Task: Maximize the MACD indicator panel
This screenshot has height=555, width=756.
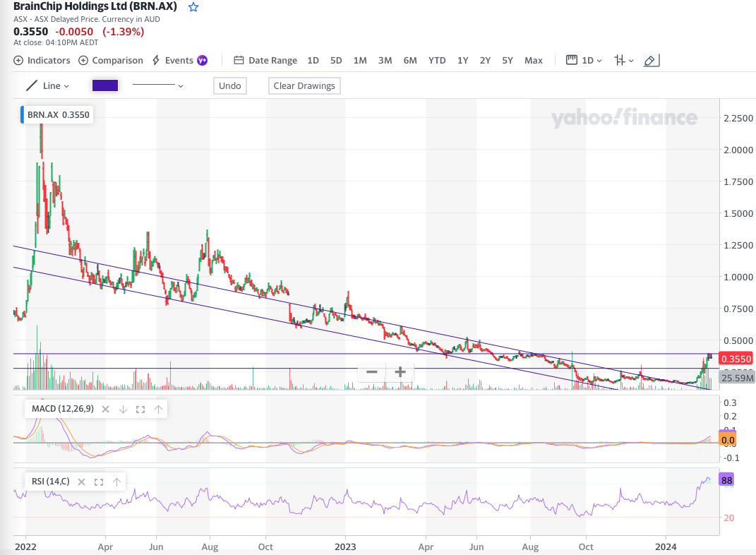Action: (x=140, y=409)
